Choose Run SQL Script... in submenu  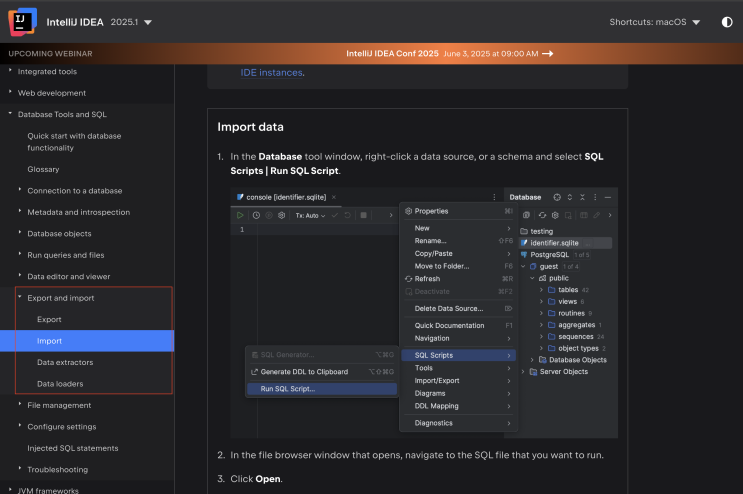click(x=322, y=389)
